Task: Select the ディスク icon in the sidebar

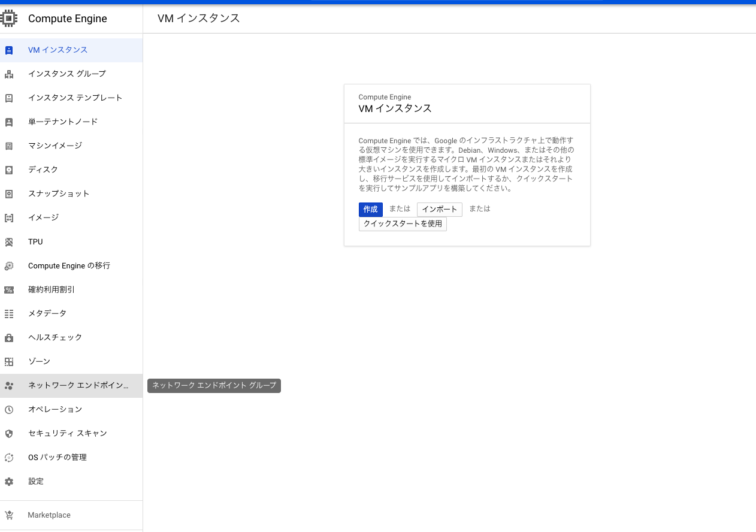Action: tap(9, 170)
